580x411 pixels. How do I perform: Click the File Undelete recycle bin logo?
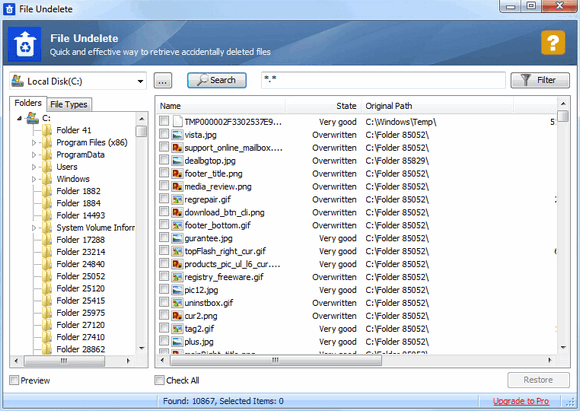tap(25, 44)
